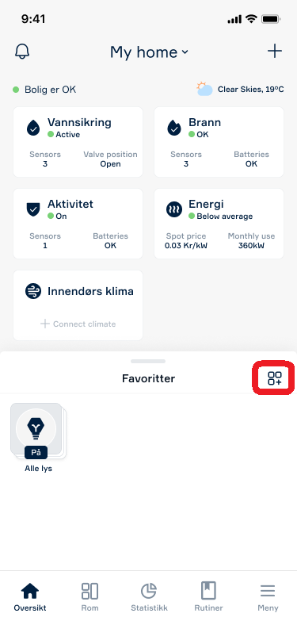The width and height of the screenshot is (297, 644).
Task: Switch to the Statistikk tab
Action: point(149,596)
